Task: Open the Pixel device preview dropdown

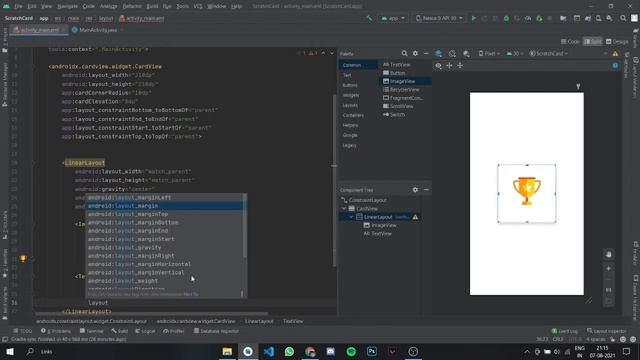Action: tap(489, 53)
